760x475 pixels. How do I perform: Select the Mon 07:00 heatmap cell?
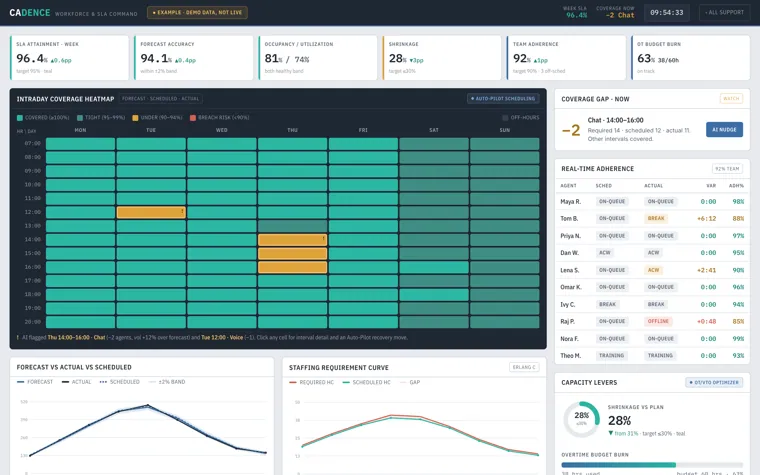point(80,143)
